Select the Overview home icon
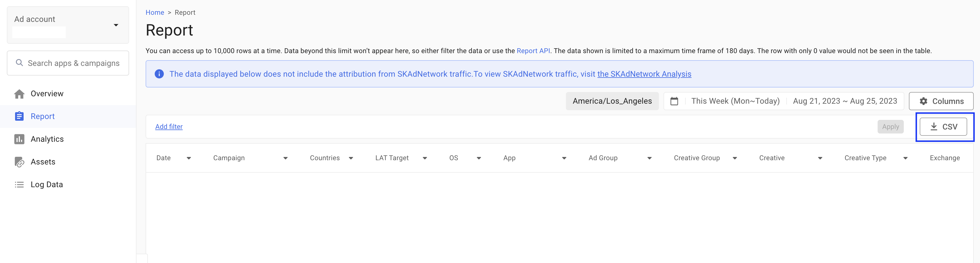The image size is (980, 263). coord(19,93)
